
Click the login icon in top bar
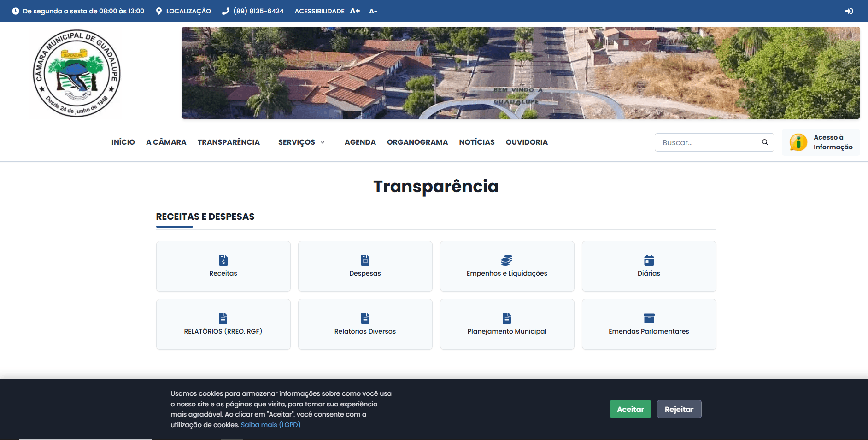tap(849, 11)
